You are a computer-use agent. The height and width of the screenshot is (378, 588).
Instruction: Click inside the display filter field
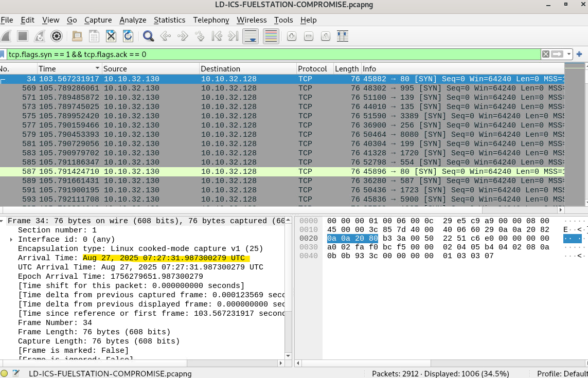tap(257, 54)
